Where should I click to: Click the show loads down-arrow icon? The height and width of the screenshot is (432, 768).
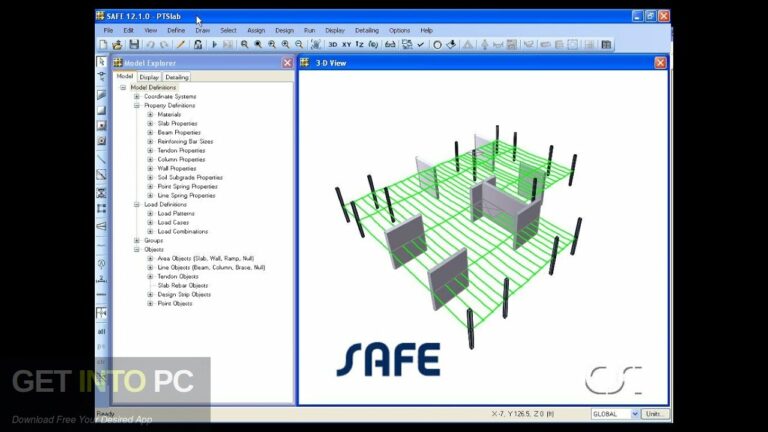451,45
